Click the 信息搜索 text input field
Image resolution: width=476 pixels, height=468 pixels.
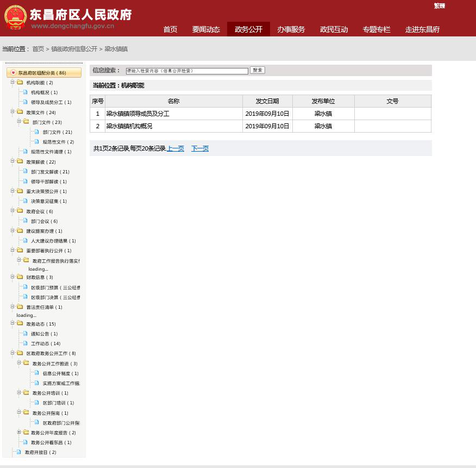point(186,71)
